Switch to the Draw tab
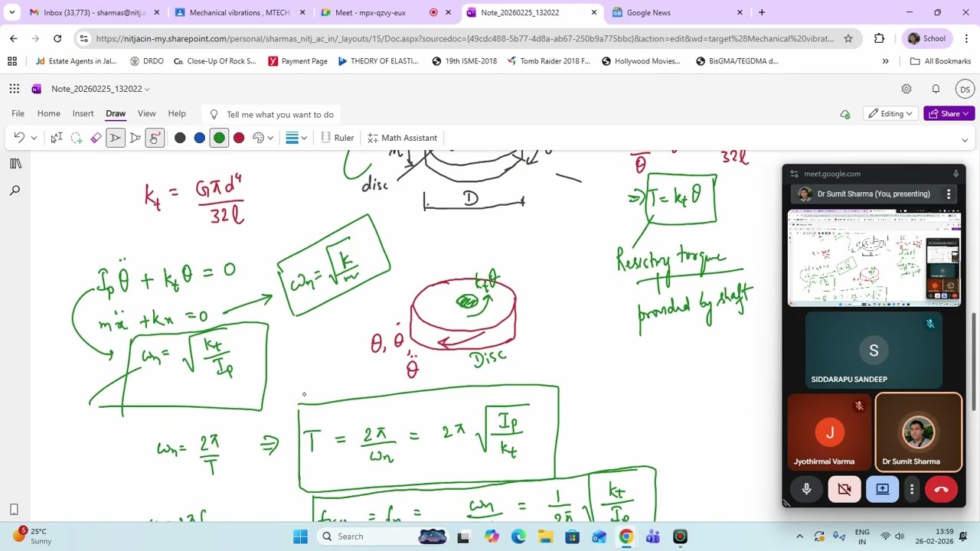980x551 pixels. (116, 114)
